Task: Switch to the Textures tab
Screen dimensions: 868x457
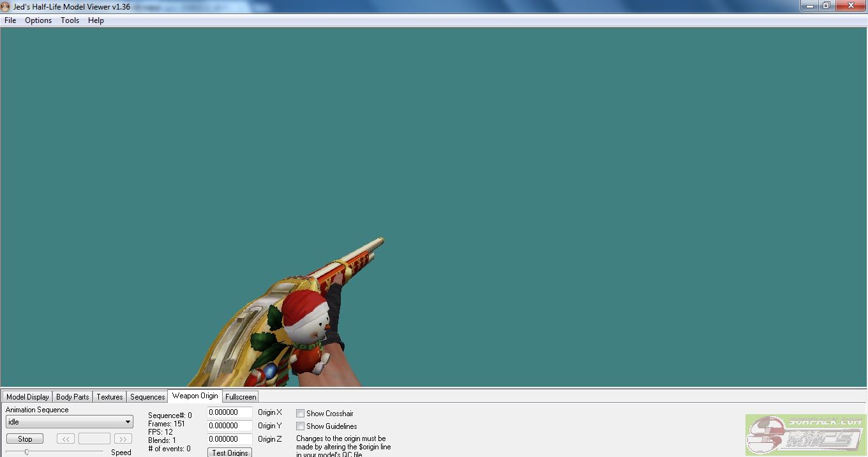Action: (x=109, y=397)
